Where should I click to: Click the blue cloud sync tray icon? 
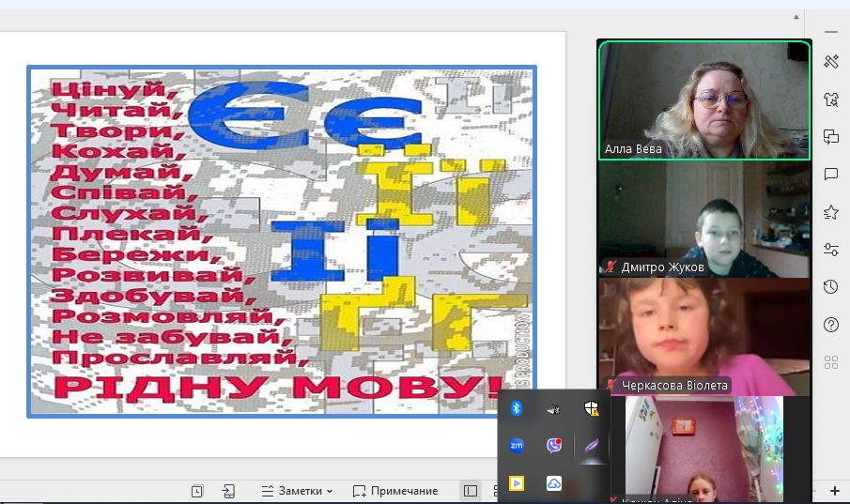(553, 483)
